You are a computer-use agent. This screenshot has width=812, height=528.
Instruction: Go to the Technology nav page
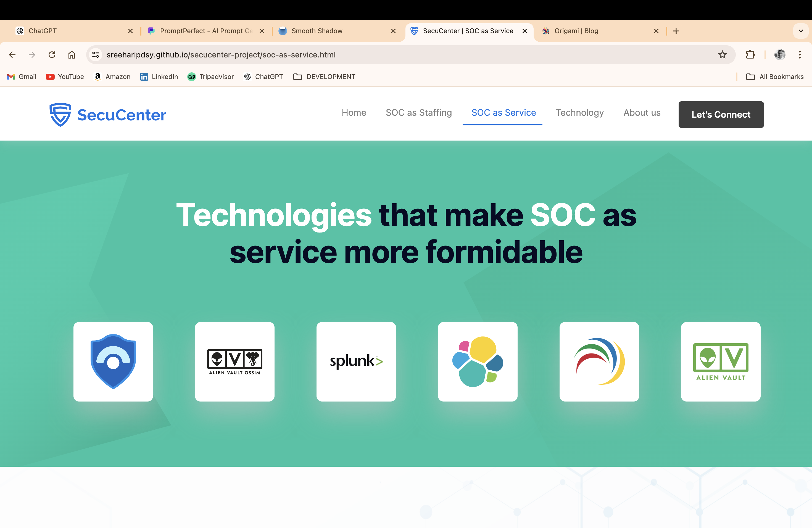point(579,113)
